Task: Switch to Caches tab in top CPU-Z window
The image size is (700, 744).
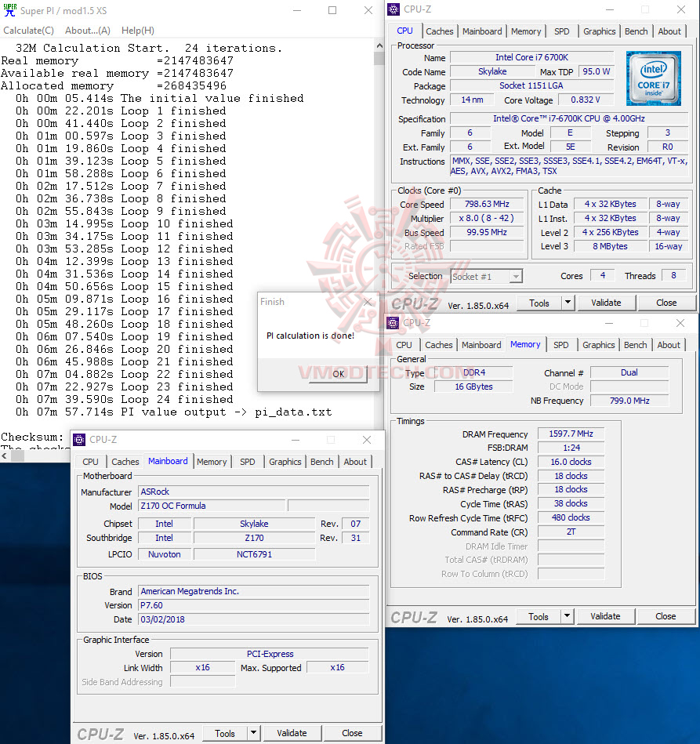Action: click(440, 31)
